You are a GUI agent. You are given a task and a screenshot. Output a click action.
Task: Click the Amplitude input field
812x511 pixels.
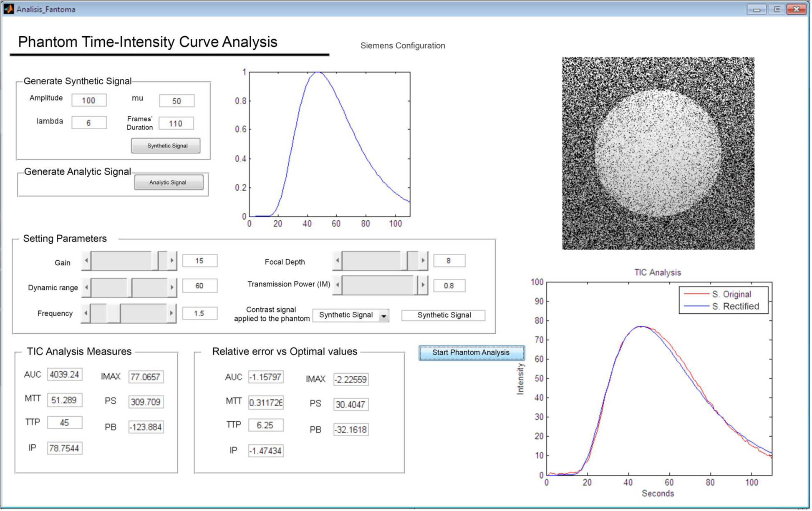(x=89, y=100)
